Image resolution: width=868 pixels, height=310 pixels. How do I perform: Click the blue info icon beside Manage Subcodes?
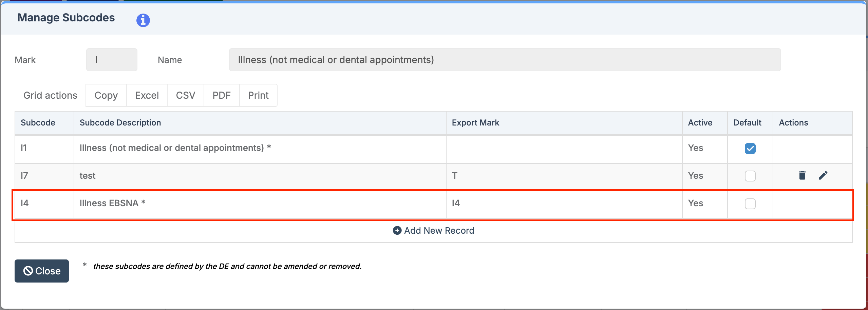tap(143, 20)
